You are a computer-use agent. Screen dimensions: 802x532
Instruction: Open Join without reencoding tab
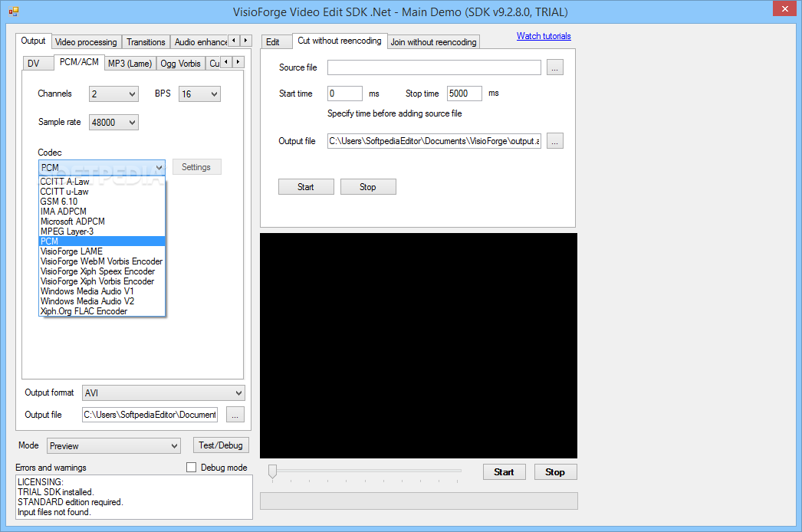[434, 42]
